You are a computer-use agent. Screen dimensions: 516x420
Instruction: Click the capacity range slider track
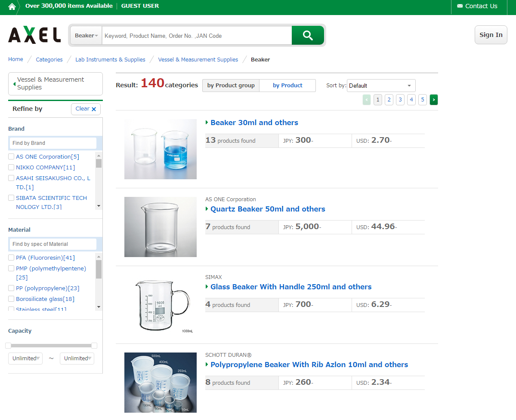click(x=51, y=345)
